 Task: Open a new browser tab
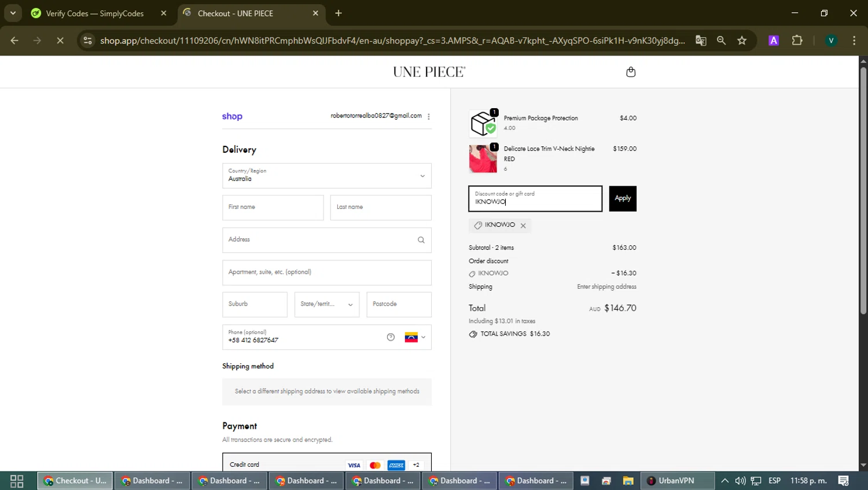click(339, 13)
